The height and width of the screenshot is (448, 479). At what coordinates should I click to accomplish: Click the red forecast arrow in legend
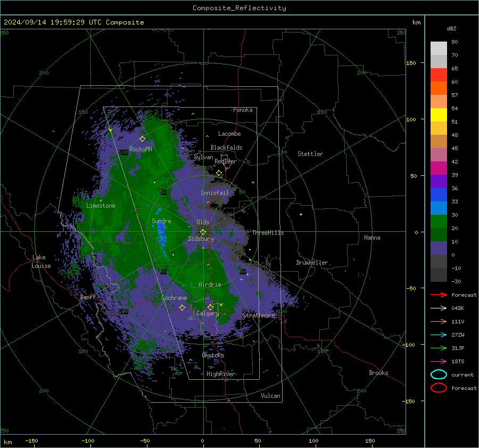click(439, 295)
